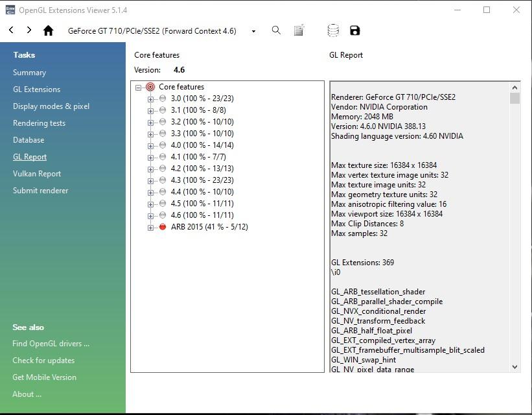This screenshot has width=532, height=415.
Task: Open the renderer context dropdown arrow
Action: (x=253, y=31)
